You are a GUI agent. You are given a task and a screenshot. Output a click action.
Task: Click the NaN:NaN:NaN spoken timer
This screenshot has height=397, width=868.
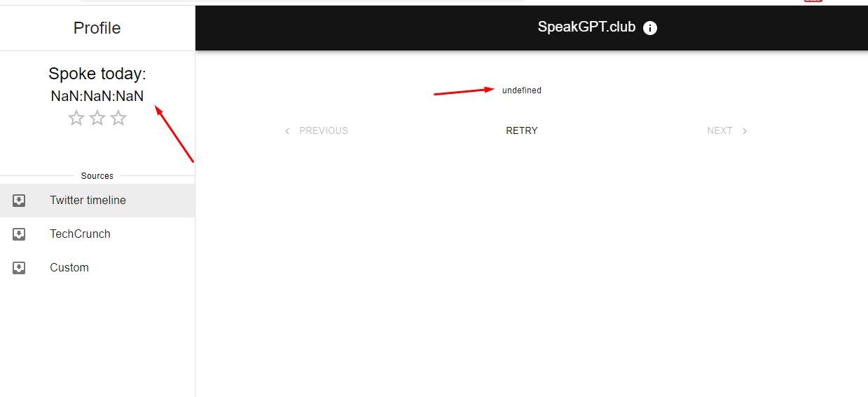pyautogui.click(x=97, y=96)
